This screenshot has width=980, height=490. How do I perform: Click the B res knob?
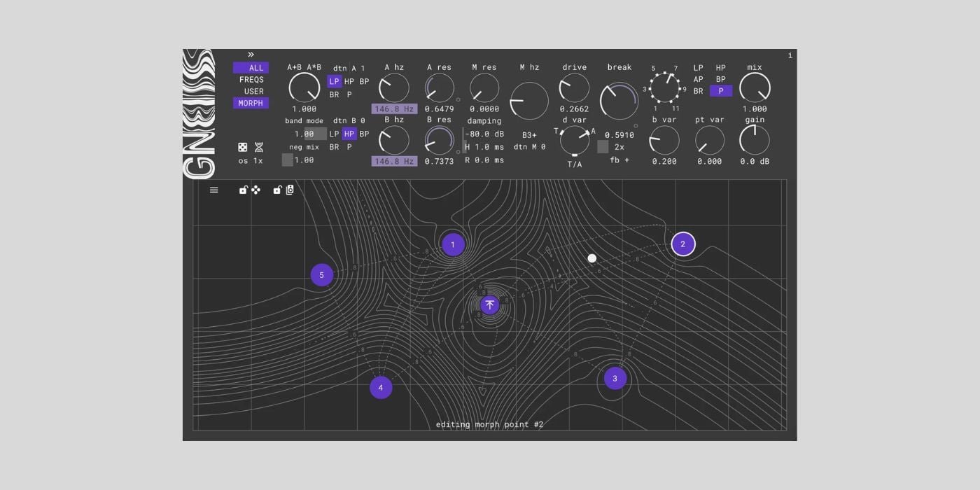[x=439, y=140]
